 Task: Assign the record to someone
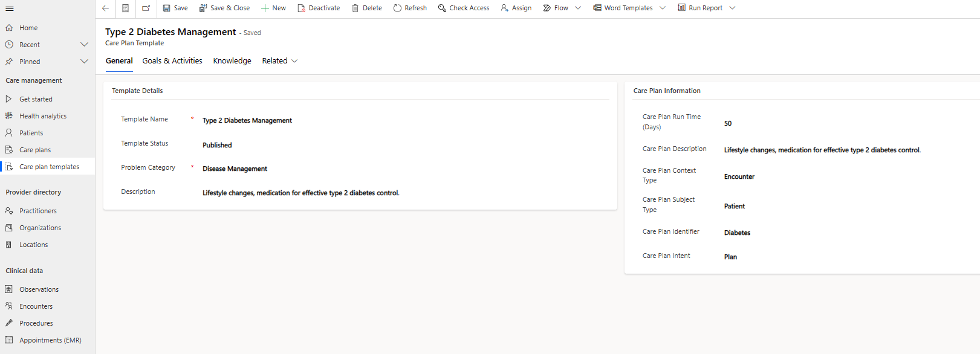click(x=516, y=8)
